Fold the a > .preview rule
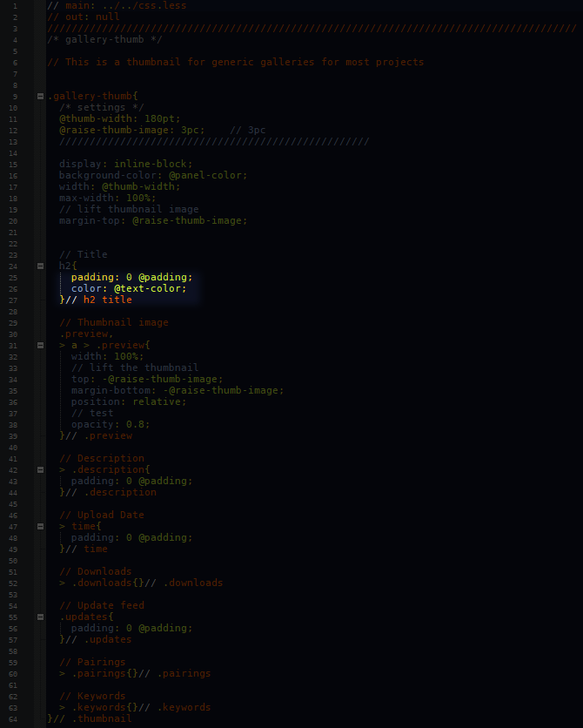This screenshot has width=583, height=728. (x=40, y=345)
